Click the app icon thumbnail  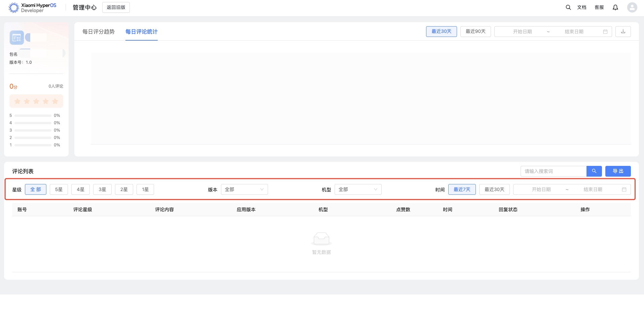click(17, 38)
